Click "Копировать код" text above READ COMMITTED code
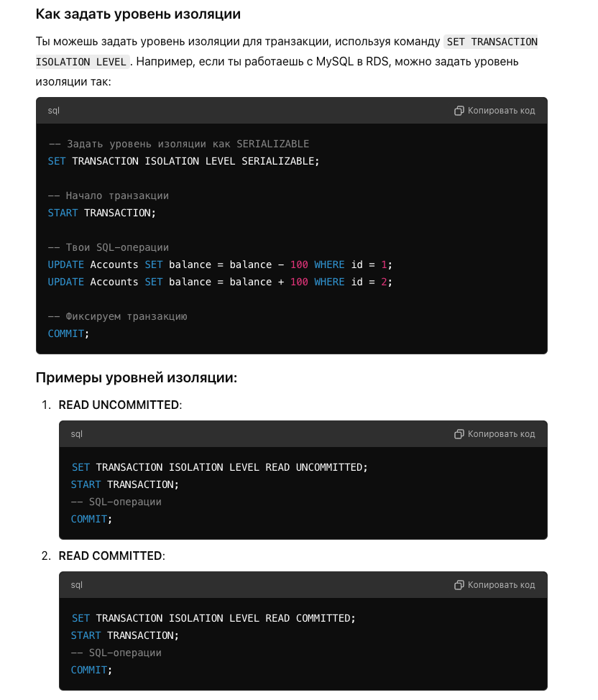This screenshot has width=598, height=700. pyautogui.click(x=501, y=585)
